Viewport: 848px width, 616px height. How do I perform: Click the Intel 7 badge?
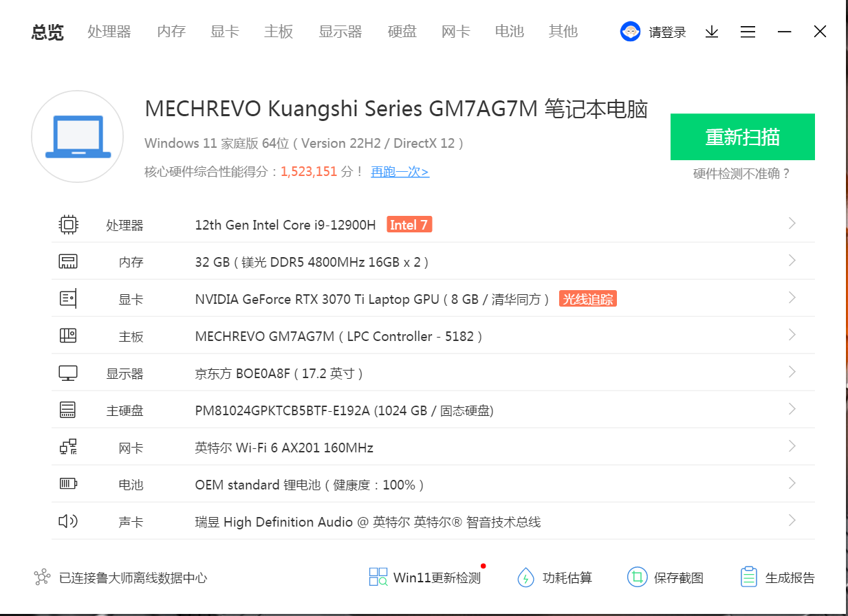click(x=409, y=224)
